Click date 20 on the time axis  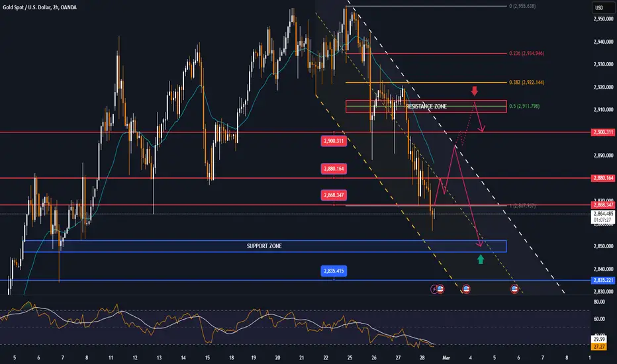[x=277, y=357]
